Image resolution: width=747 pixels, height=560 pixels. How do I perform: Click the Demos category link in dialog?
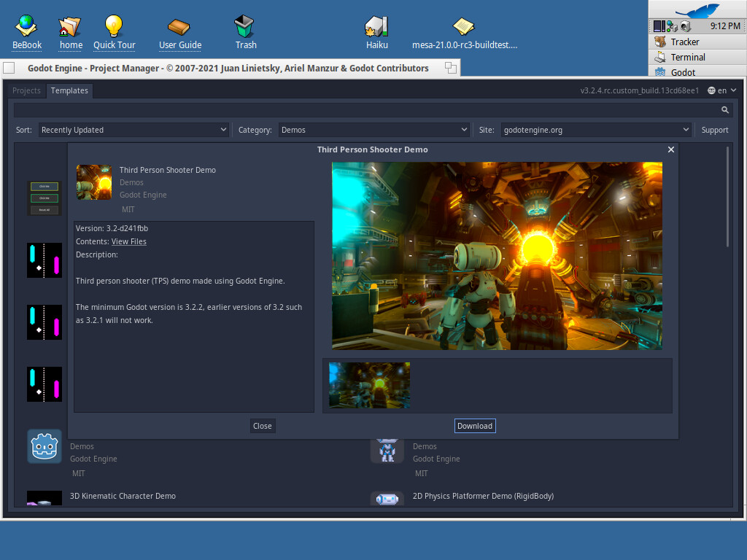131,182
